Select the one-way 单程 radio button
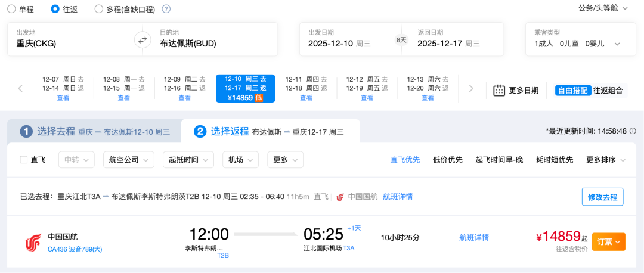This screenshot has height=273, width=644. click(12, 9)
